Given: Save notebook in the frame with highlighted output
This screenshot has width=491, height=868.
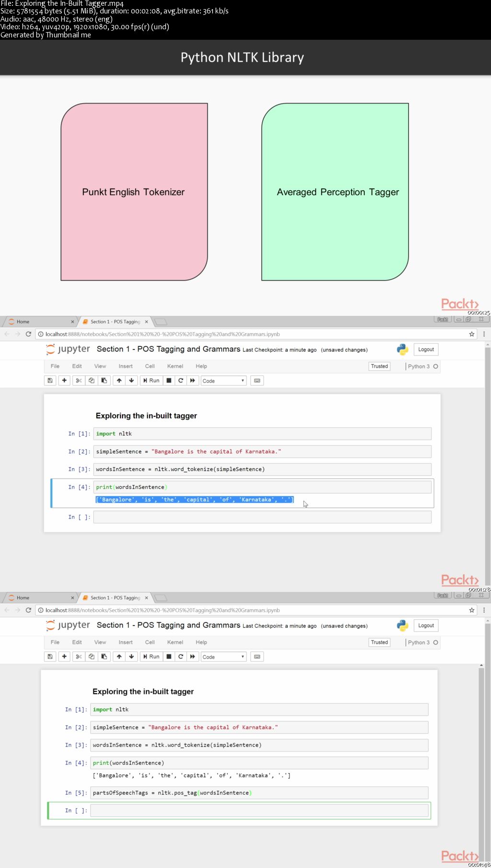Looking at the screenshot, I should (x=50, y=381).
